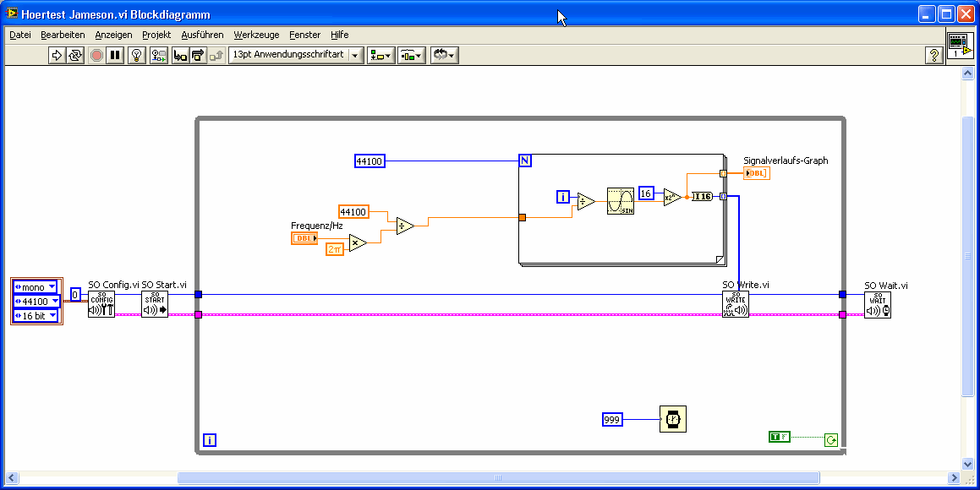Open the mono channel enum dropdown
The image size is (980, 490).
click(x=36, y=287)
